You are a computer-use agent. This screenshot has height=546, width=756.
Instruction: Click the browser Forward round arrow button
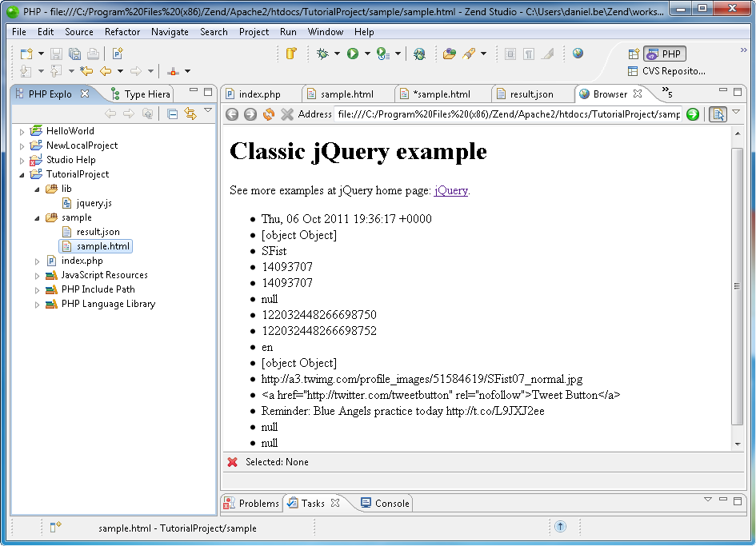[x=250, y=114]
